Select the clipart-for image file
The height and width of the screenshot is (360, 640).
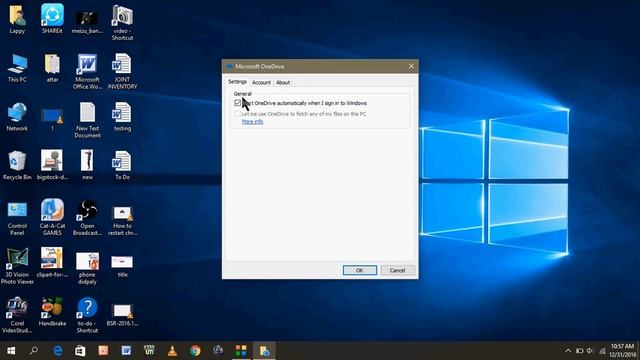[52, 262]
